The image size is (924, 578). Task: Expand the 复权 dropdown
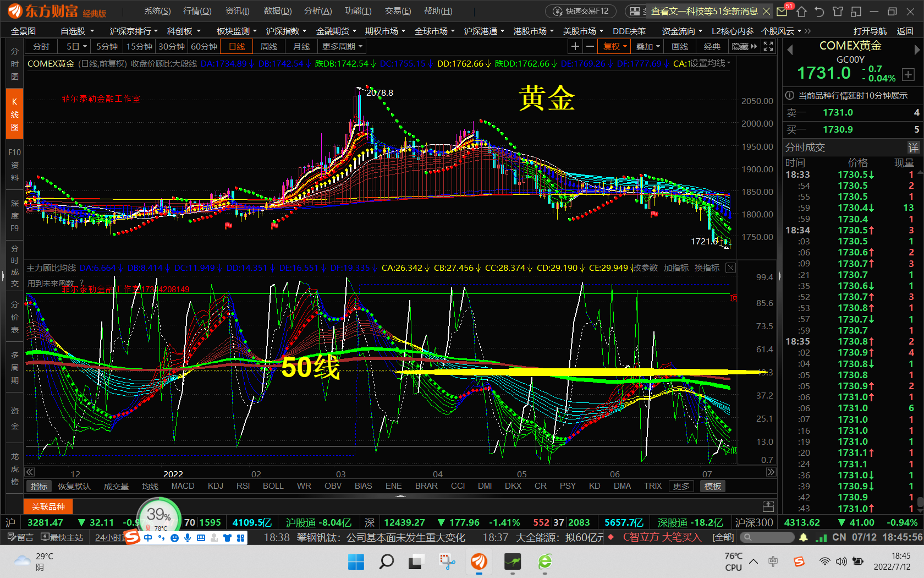click(615, 47)
